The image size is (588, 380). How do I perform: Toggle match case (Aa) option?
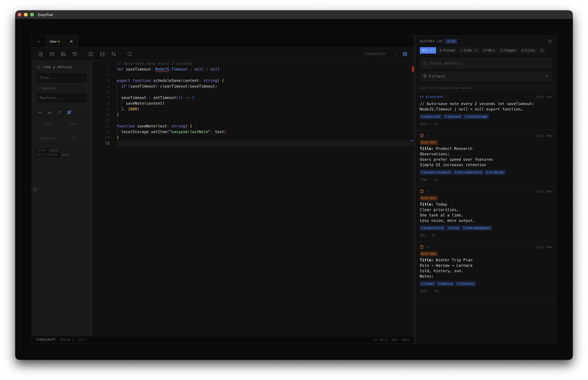[40, 112]
